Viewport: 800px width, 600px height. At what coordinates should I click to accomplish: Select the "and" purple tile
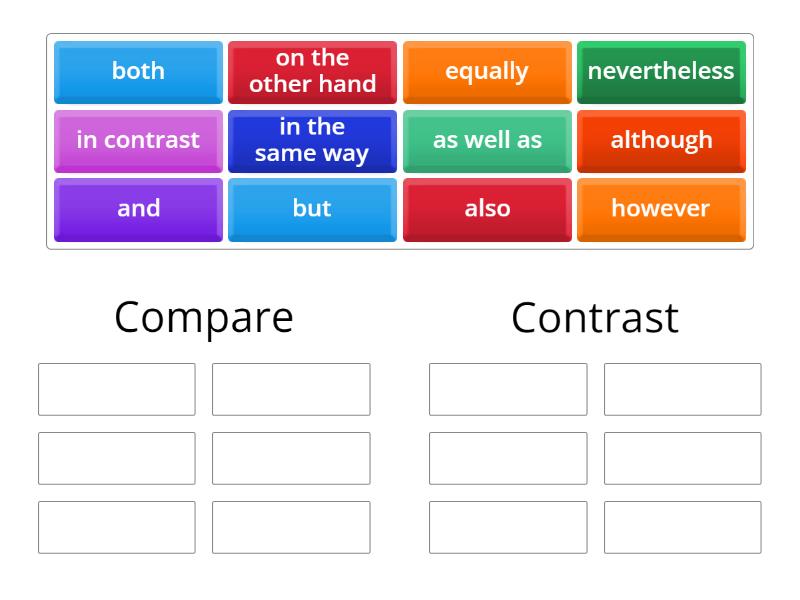click(x=137, y=209)
